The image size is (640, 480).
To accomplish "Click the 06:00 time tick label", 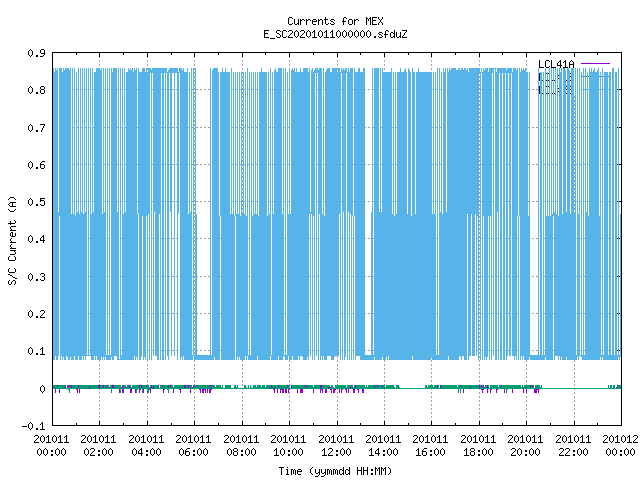I will (x=193, y=452).
